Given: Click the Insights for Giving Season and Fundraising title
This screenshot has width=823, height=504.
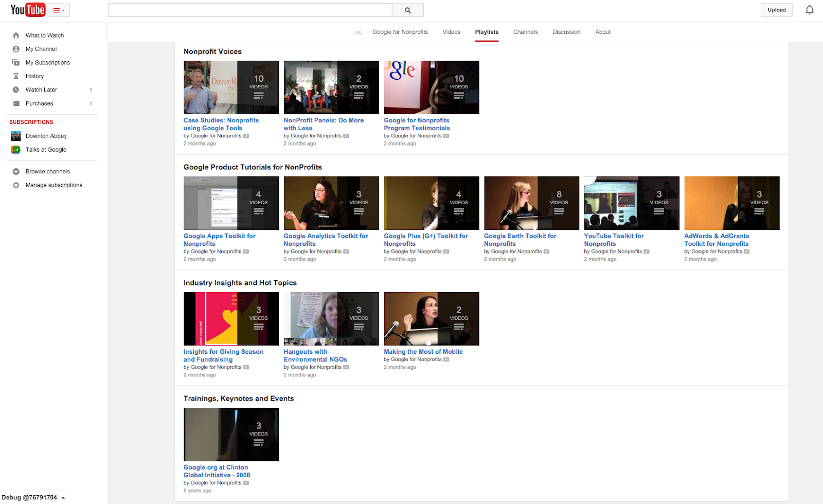Looking at the screenshot, I should (223, 356).
